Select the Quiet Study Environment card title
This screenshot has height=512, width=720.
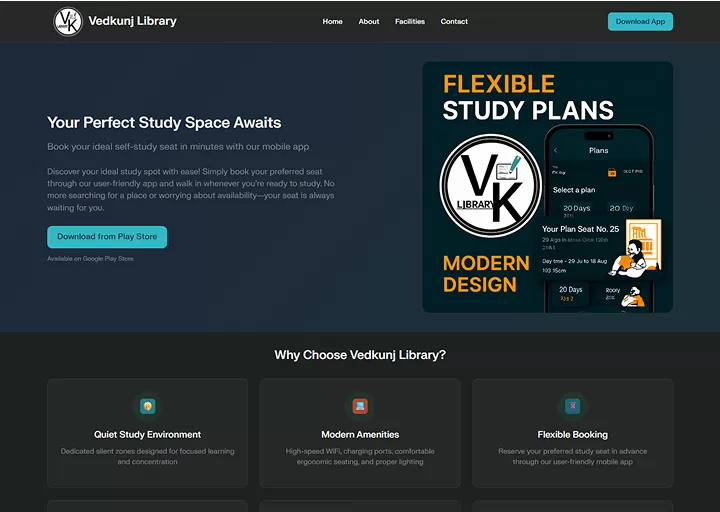147,435
